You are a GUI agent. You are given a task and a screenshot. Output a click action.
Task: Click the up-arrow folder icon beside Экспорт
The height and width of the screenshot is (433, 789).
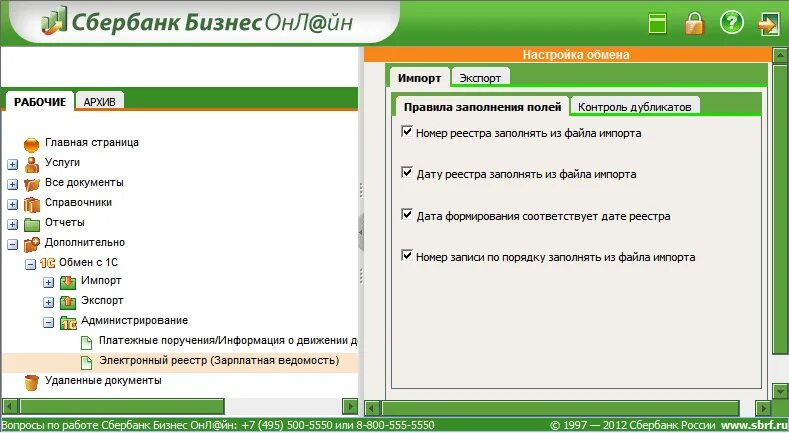point(68,302)
